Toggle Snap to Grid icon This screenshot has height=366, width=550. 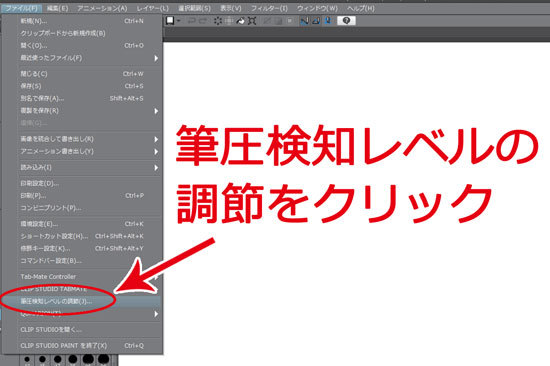[x=328, y=21]
